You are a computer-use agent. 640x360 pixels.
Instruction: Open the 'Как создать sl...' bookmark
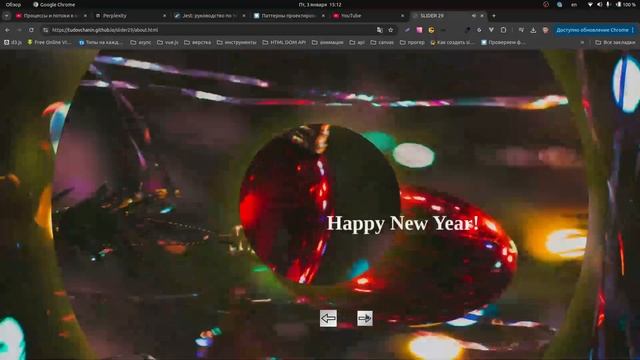pyautogui.click(x=453, y=42)
